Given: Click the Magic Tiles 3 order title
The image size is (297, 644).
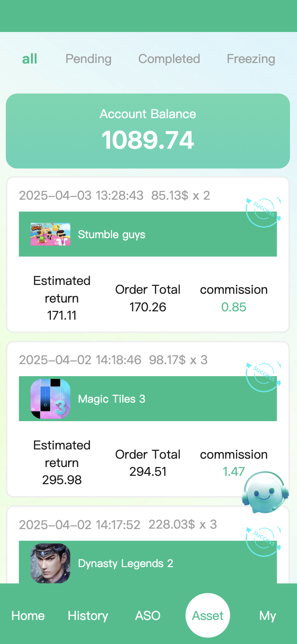Looking at the screenshot, I should click(111, 399).
